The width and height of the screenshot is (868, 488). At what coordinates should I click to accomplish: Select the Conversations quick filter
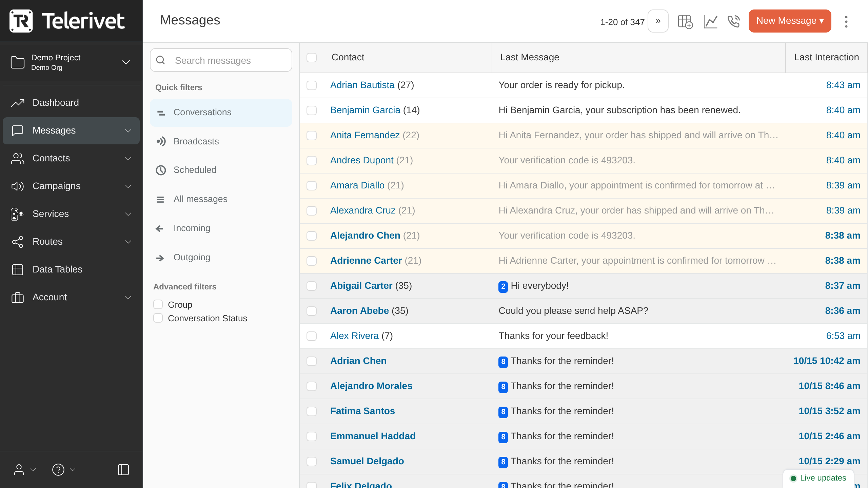coord(221,113)
